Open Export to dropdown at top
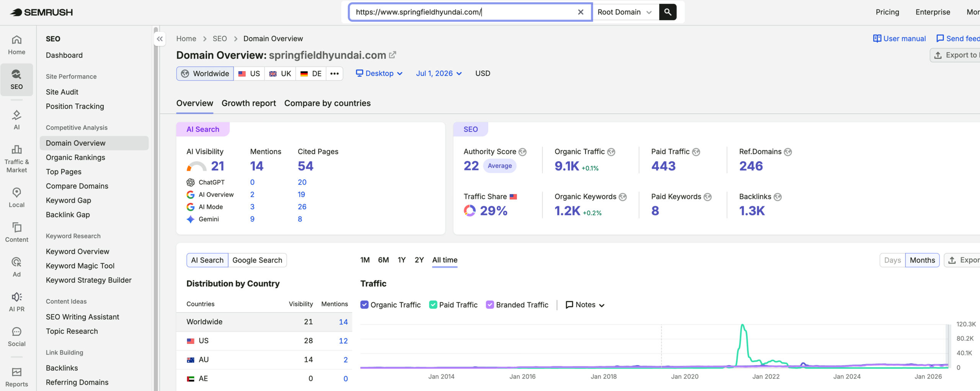The width and height of the screenshot is (980, 391). pyautogui.click(x=955, y=55)
